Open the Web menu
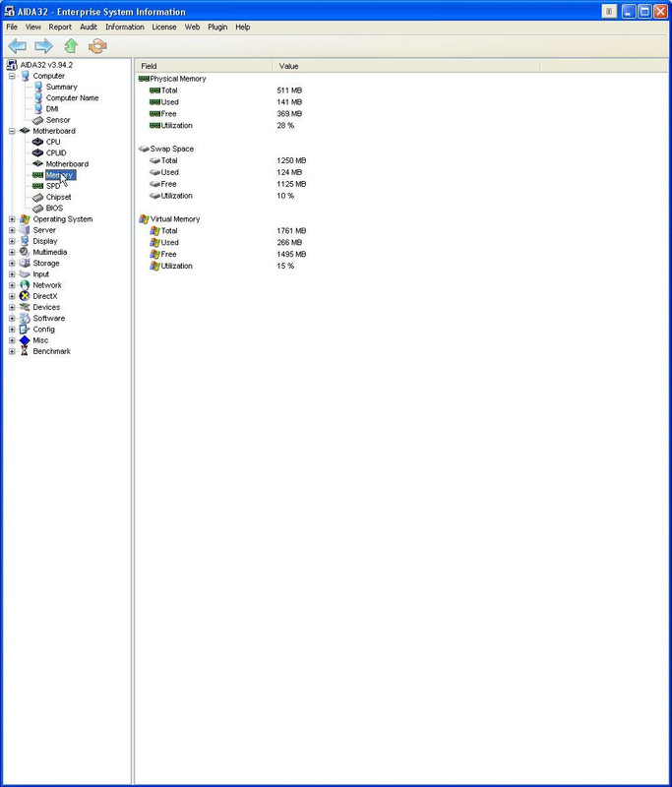Viewport: 672px width, 787px height. click(x=192, y=28)
